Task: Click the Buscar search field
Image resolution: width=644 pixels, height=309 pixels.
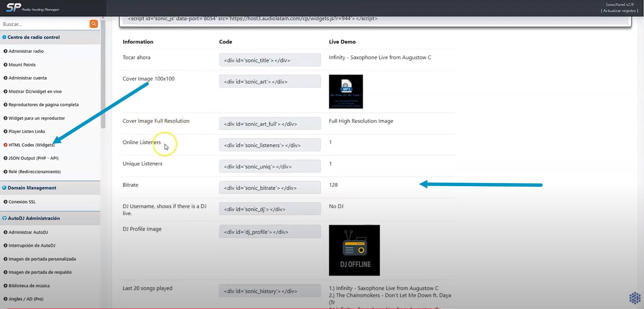Action: 45,24
